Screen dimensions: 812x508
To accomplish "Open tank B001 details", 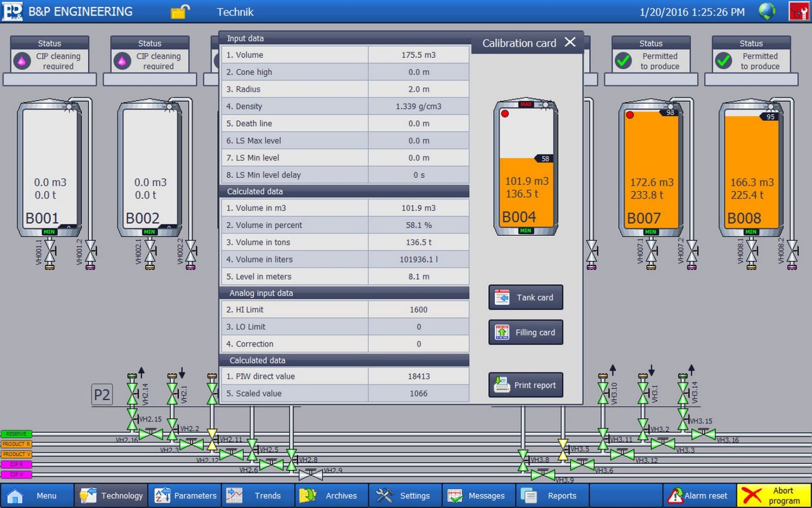I will click(x=49, y=168).
